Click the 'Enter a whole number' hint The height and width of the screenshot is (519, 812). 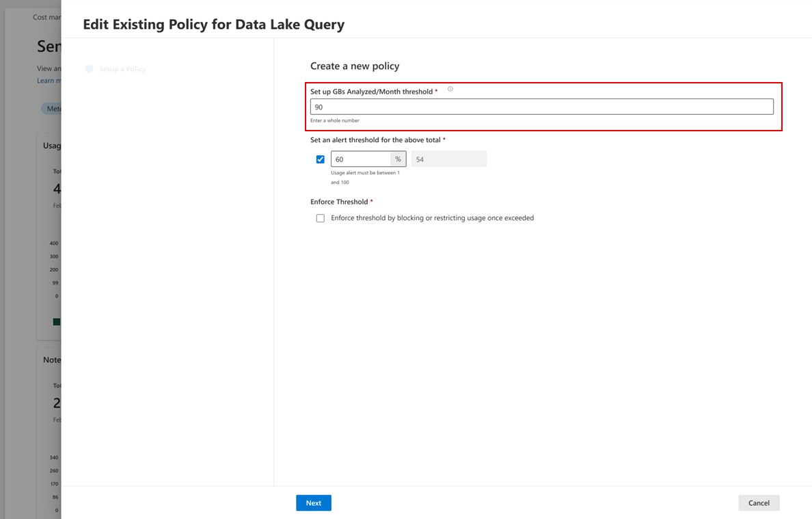tap(334, 120)
